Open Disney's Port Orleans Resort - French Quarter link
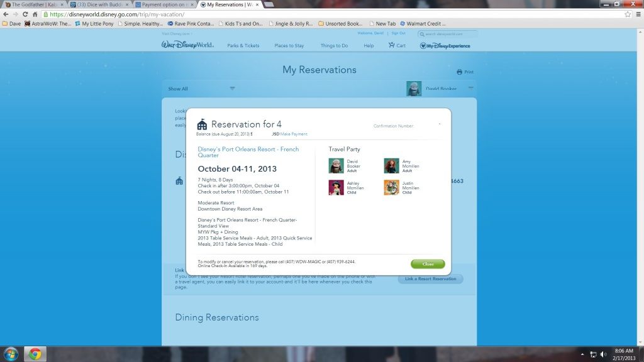 point(248,152)
